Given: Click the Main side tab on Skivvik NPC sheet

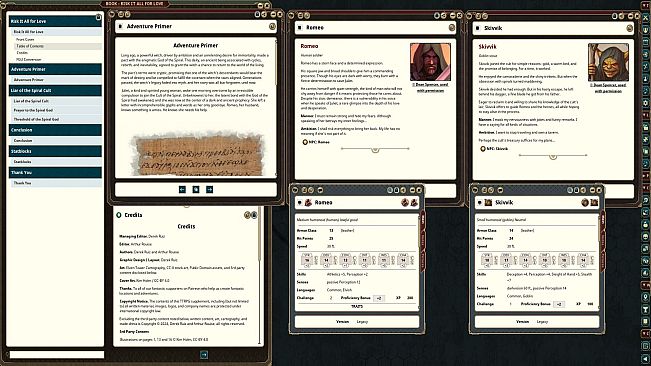Looking at the screenshot, I should 603,219.
